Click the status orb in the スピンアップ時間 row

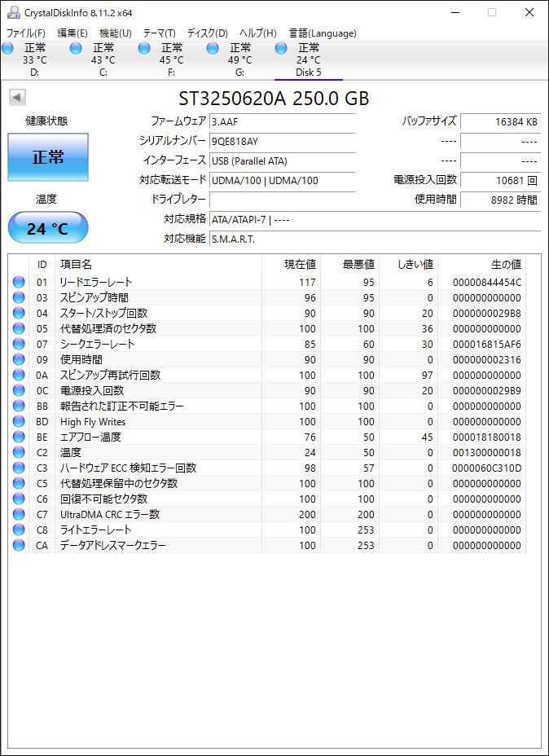(x=19, y=297)
